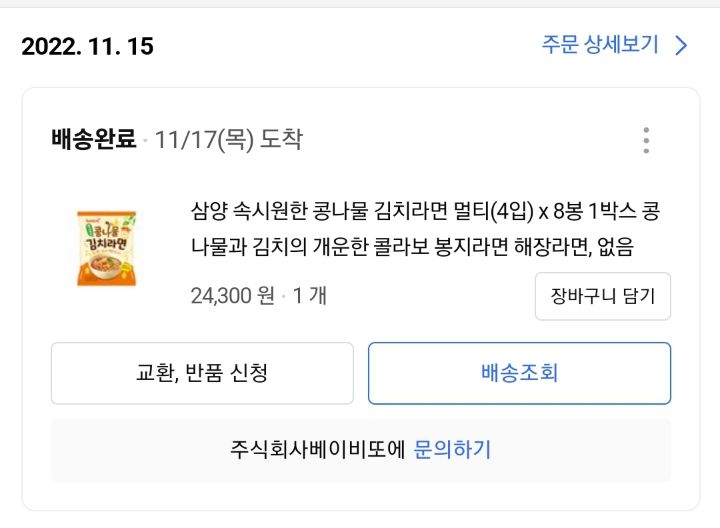Click the price 24,300 원
This screenshot has height=528, width=720.
point(232,296)
